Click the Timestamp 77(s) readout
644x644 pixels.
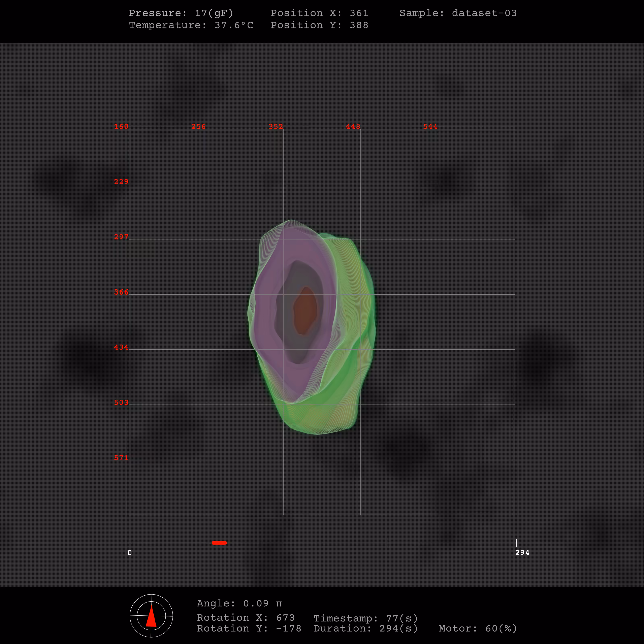[366, 619]
